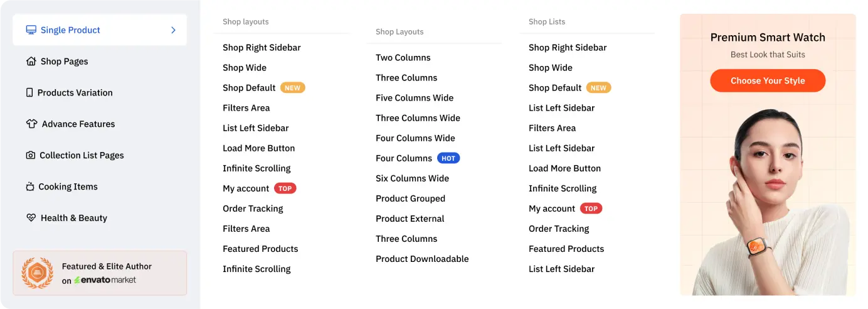Open the Advance Features menu item

(x=78, y=124)
